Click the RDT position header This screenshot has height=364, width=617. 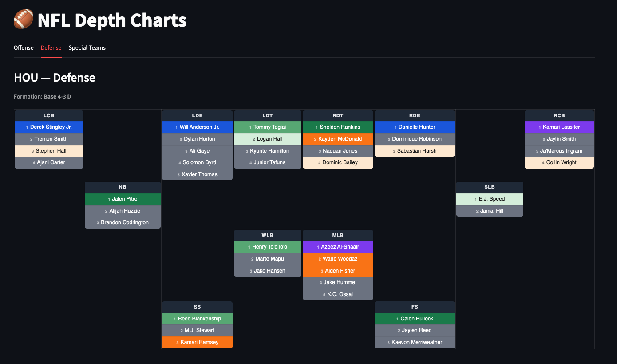pyautogui.click(x=338, y=115)
